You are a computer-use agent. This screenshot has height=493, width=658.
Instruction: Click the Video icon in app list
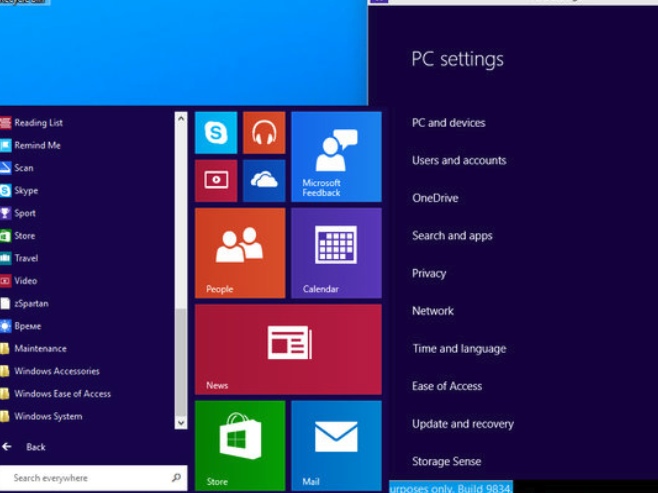pos(5,281)
